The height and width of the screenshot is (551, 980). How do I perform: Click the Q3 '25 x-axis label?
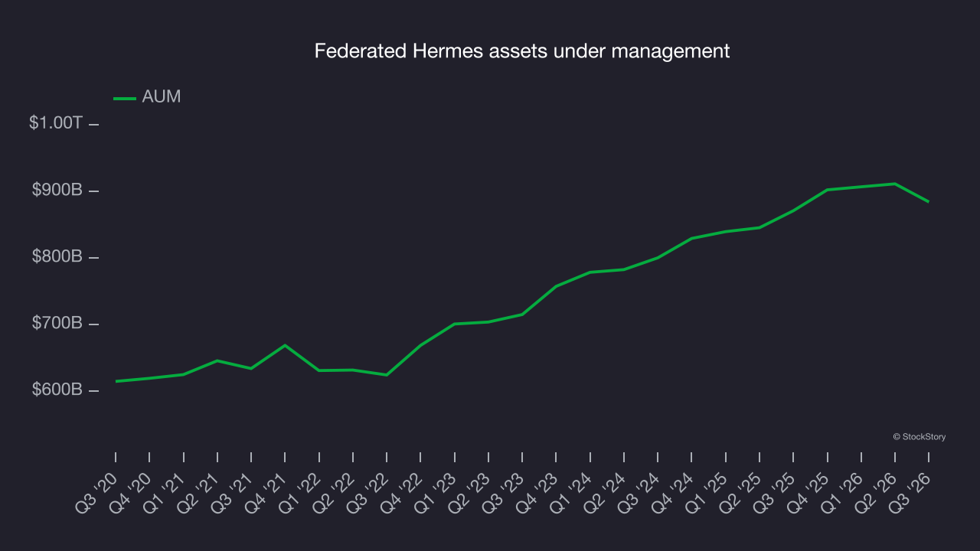coord(774,492)
